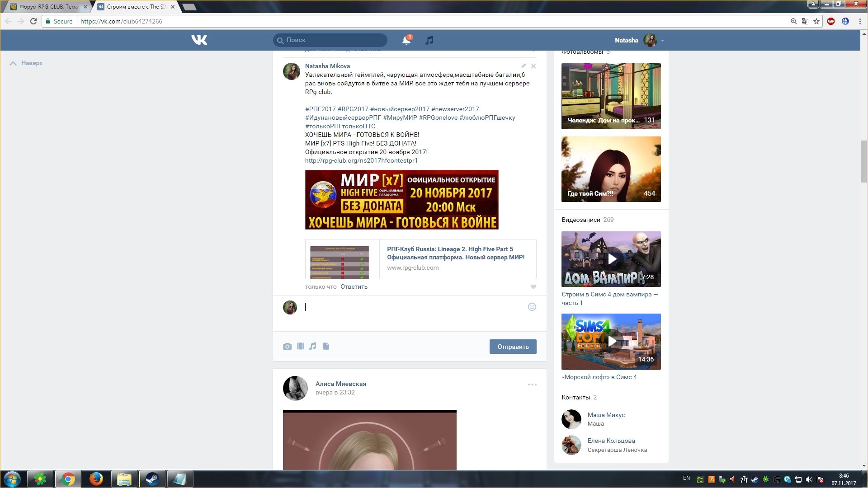Play the Дом Вампира video thumbnail
868x488 pixels.
pyautogui.click(x=611, y=259)
